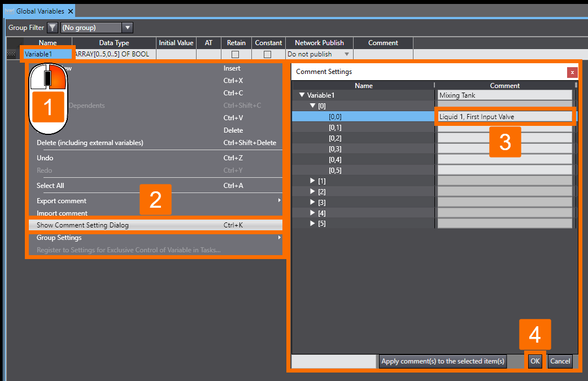Click the Global Variables tab icon
The height and width of the screenshot is (381, 588).
[10, 10]
